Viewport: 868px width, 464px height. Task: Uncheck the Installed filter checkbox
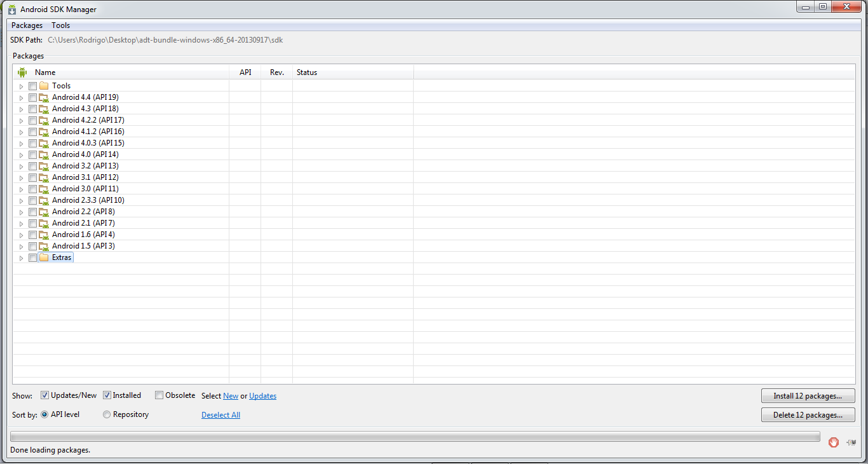click(107, 395)
